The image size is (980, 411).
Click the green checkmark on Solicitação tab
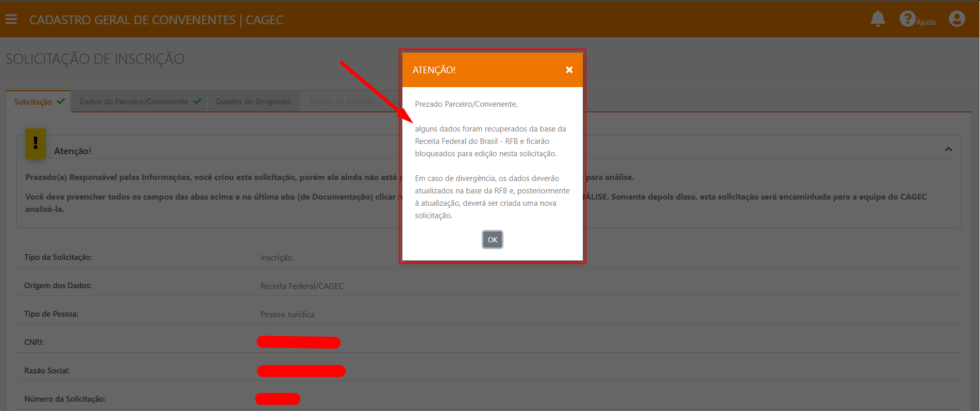pos(61,101)
